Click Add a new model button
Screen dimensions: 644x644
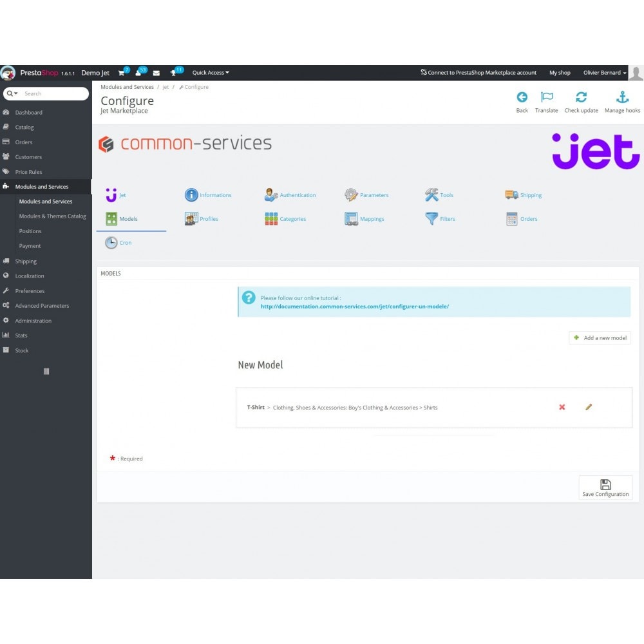coord(600,338)
